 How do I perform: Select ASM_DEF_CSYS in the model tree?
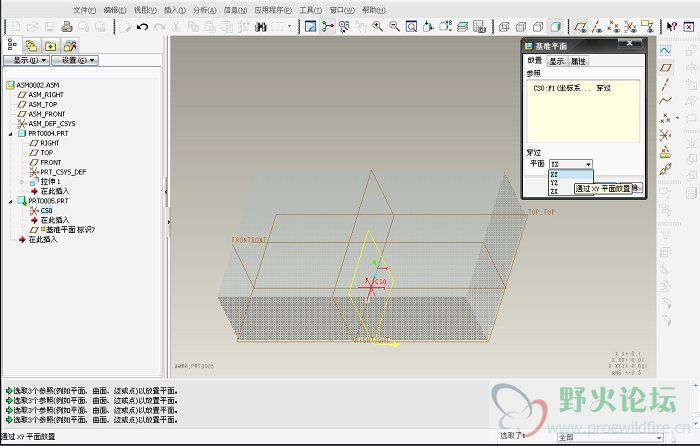tap(51, 124)
